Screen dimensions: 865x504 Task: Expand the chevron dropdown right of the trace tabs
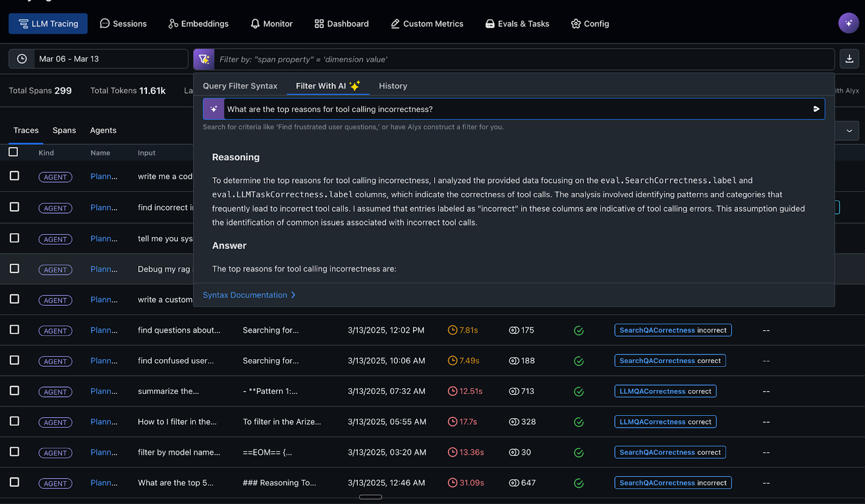pos(849,131)
